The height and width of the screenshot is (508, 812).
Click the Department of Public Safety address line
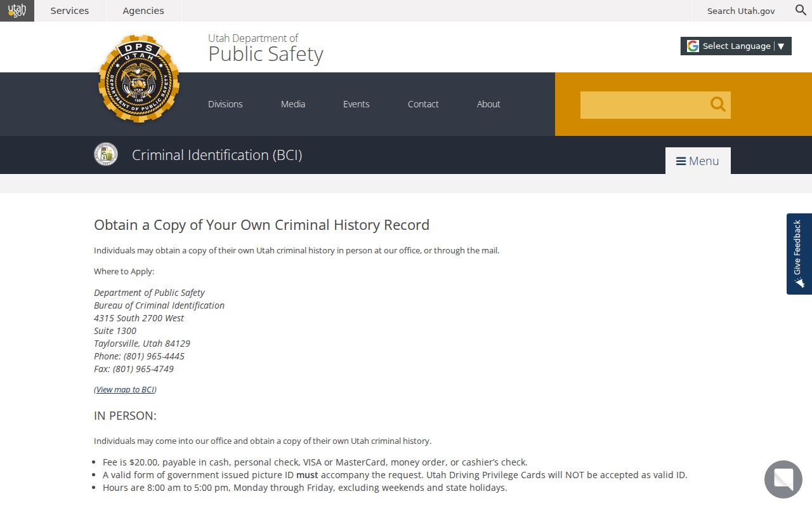(149, 293)
